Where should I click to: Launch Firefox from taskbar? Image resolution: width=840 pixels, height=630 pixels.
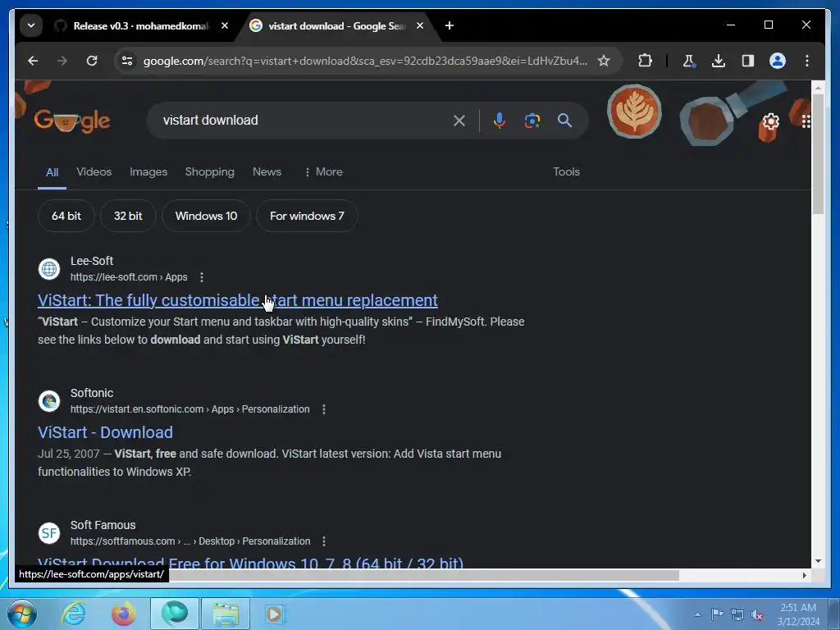click(124, 614)
